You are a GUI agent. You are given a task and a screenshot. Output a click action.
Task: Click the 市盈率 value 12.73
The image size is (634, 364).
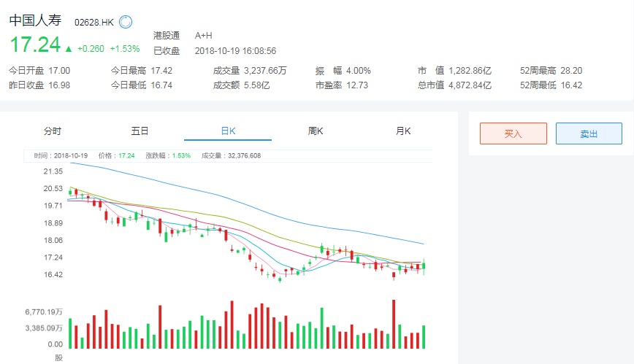[357, 85]
